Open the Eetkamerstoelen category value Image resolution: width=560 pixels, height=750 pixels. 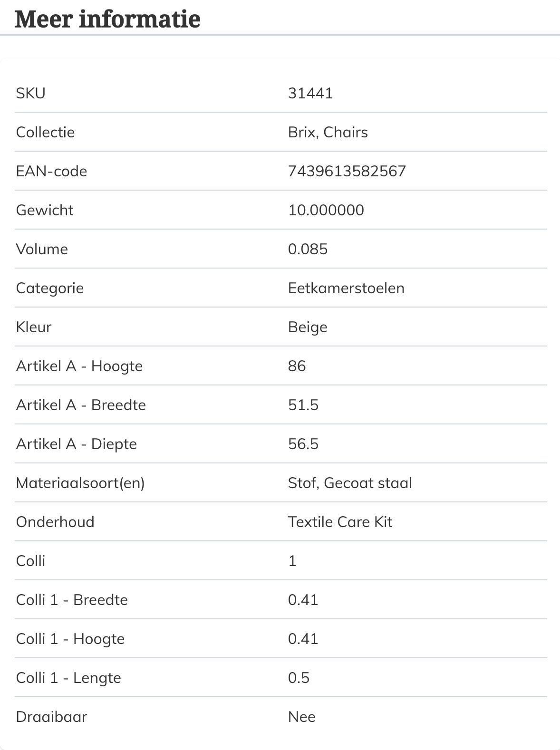tap(346, 288)
